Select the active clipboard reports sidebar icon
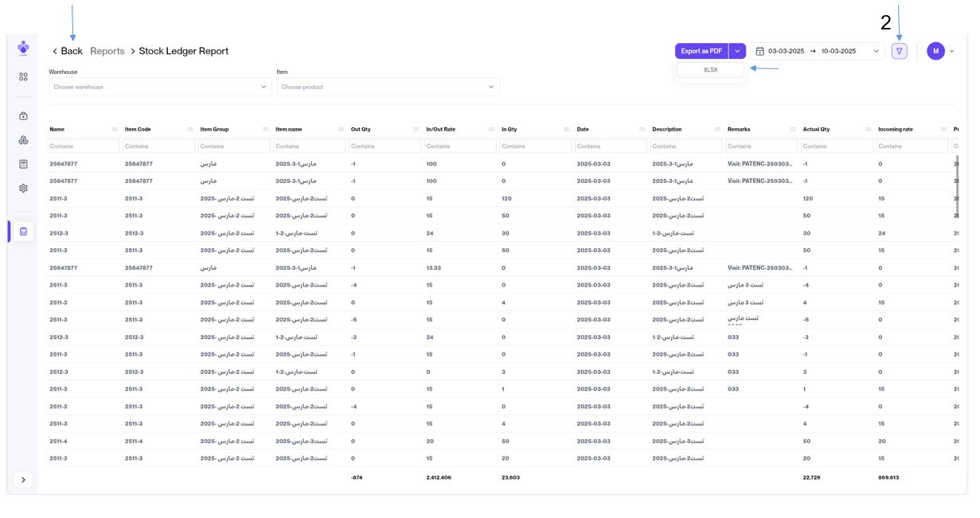Viewport: 980px width, 518px height. click(x=23, y=232)
